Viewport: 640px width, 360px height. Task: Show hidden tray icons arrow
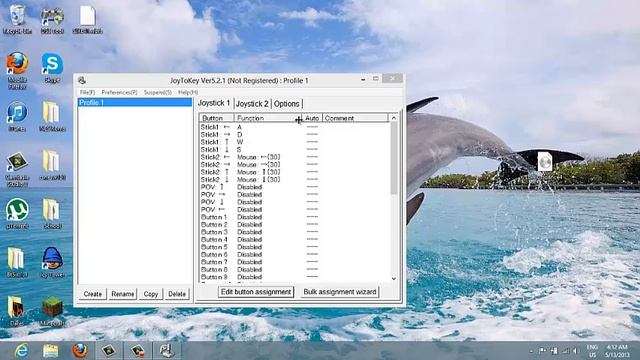531,351
